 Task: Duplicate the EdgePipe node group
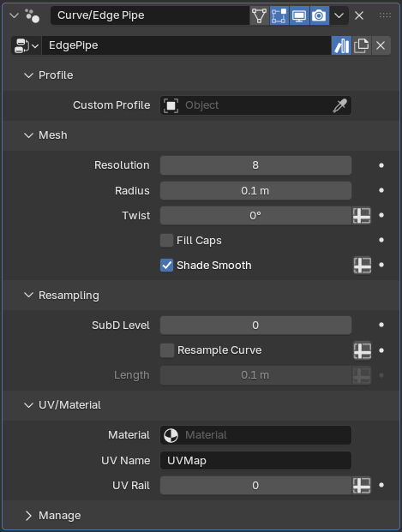(x=361, y=45)
